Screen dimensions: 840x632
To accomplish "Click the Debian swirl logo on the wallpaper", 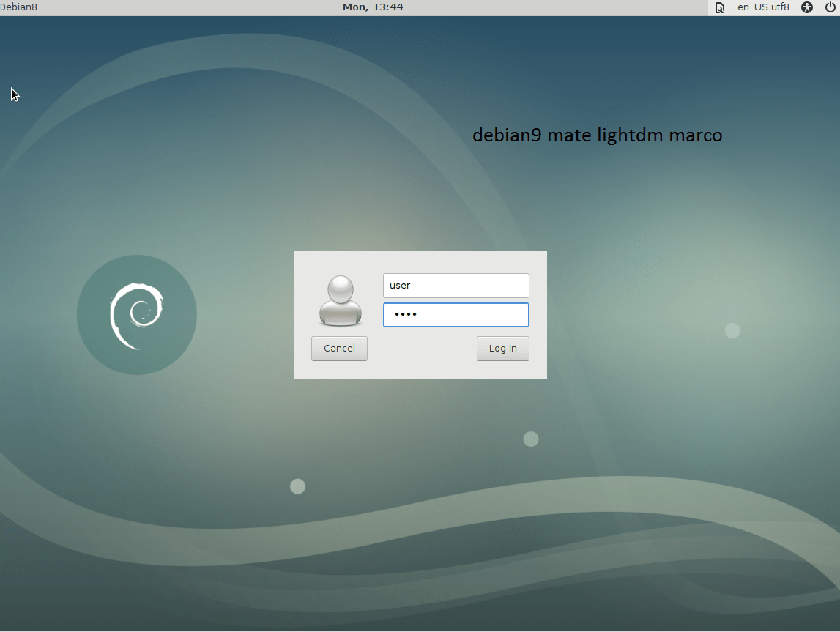I will [x=136, y=313].
